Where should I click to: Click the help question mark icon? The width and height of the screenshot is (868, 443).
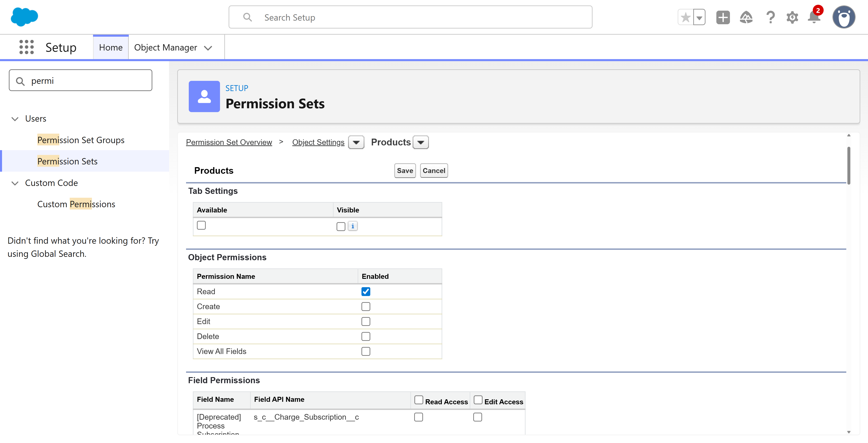[770, 17]
